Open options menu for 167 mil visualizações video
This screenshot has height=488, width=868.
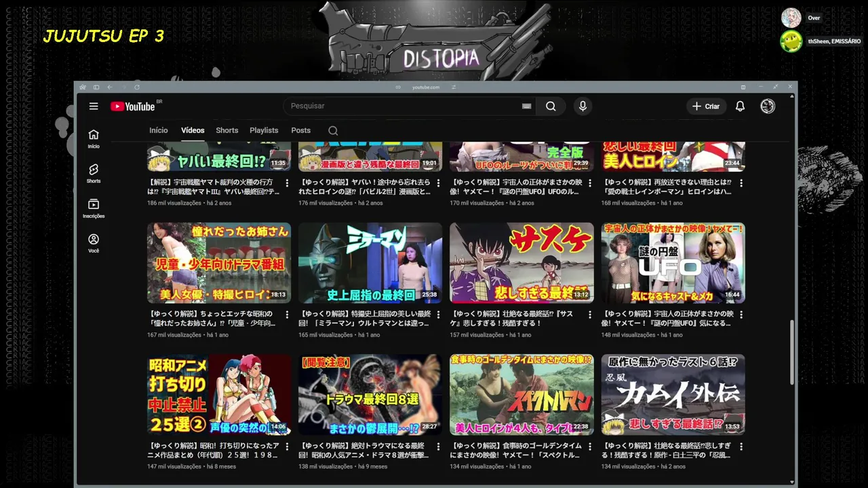tap(287, 314)
